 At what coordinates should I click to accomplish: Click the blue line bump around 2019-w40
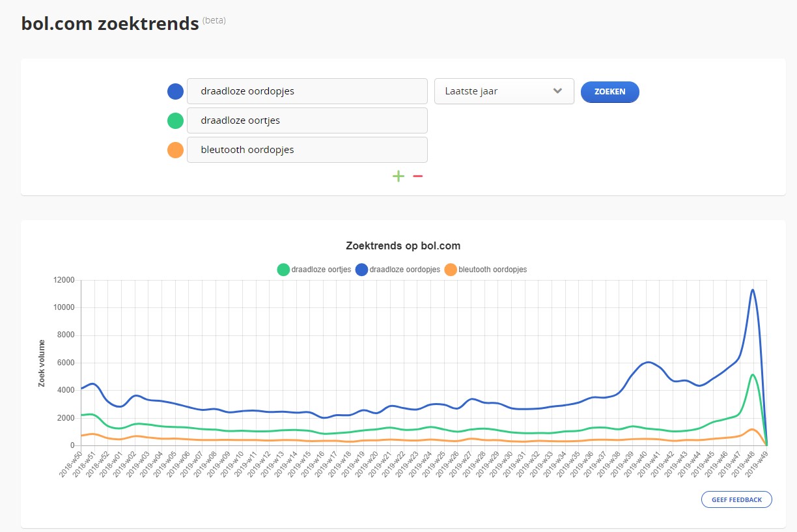tap(648, 362)
